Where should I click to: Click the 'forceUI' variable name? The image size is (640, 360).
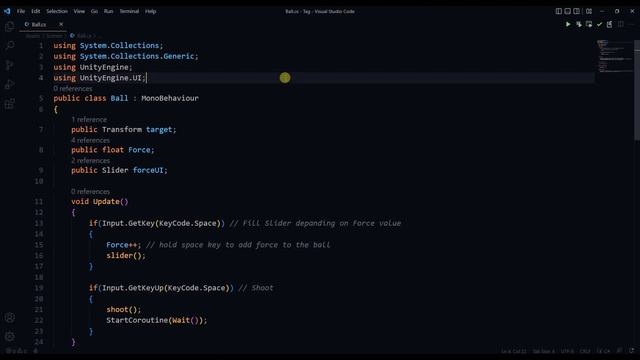point(148,170)
